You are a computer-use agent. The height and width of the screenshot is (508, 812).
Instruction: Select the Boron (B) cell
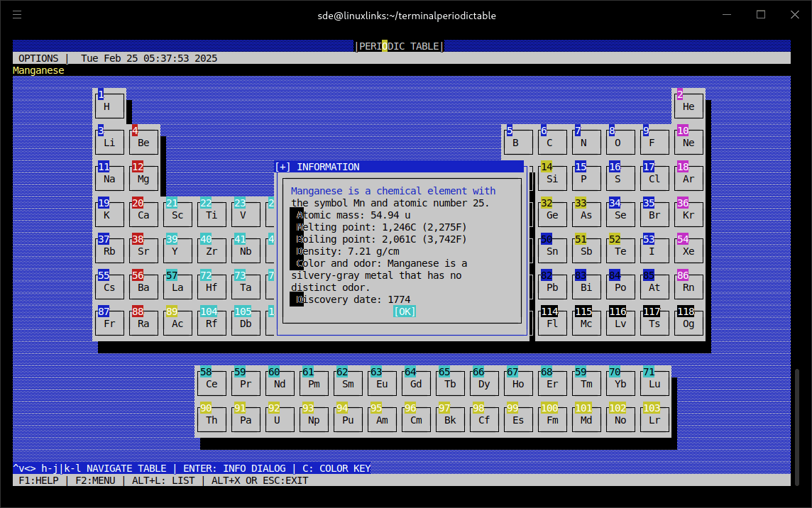518,143
